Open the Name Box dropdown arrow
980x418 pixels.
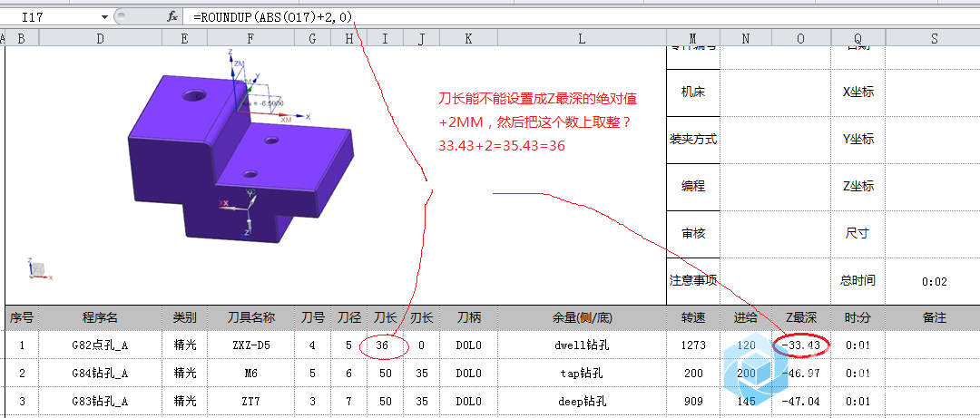point(103,17)
